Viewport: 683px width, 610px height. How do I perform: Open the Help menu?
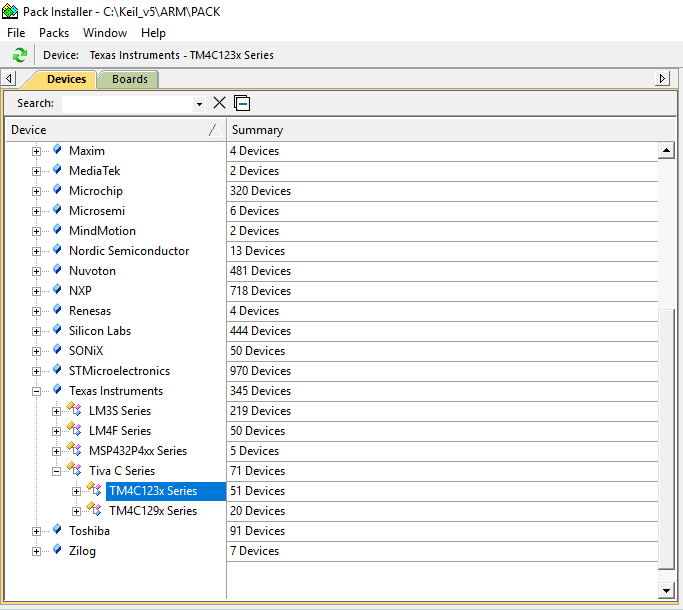(153, 33)
